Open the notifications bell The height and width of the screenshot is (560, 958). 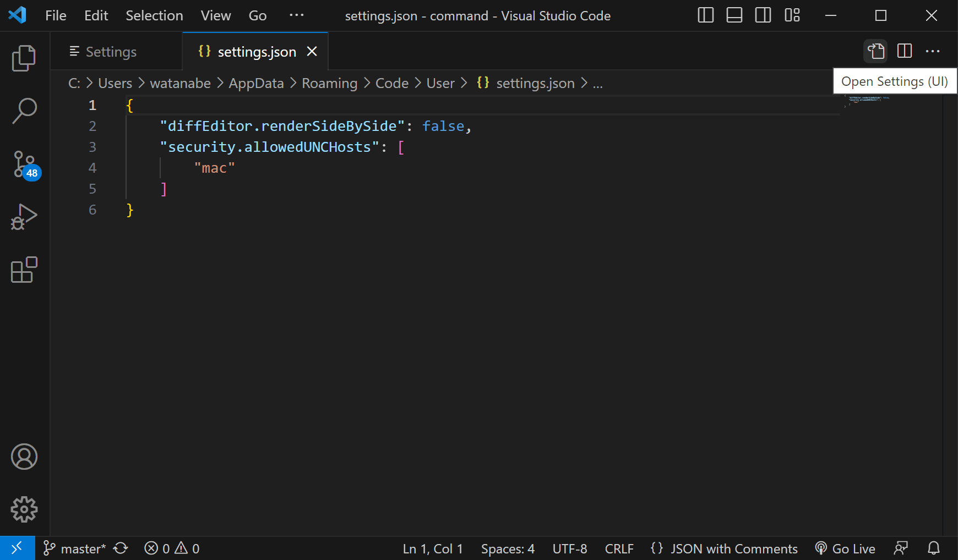pos(934,548)
